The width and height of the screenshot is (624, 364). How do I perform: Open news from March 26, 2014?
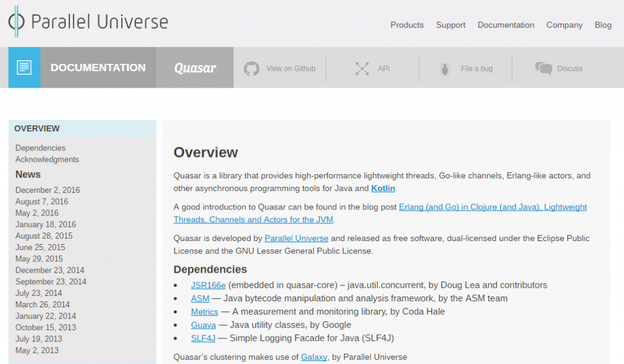[42, 305]
